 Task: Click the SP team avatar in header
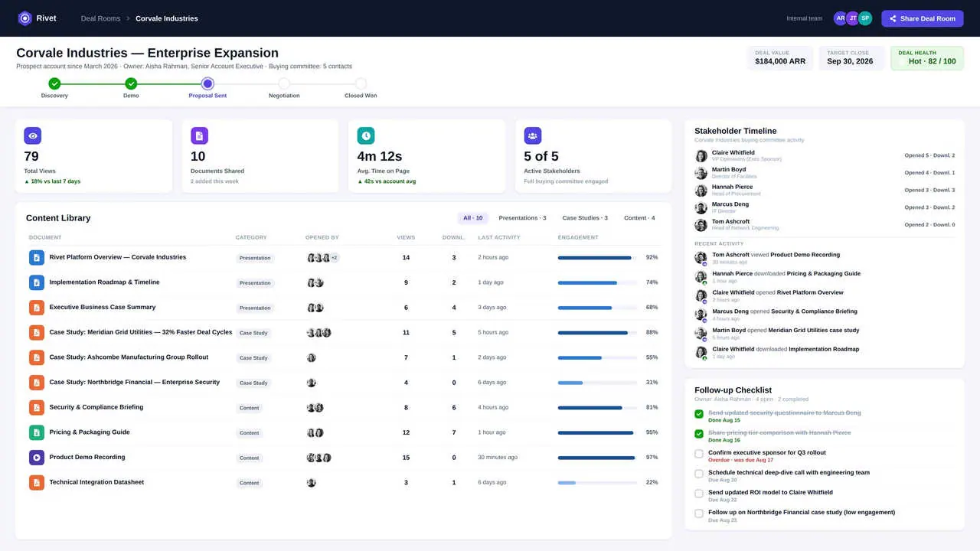tap(865, 18)
